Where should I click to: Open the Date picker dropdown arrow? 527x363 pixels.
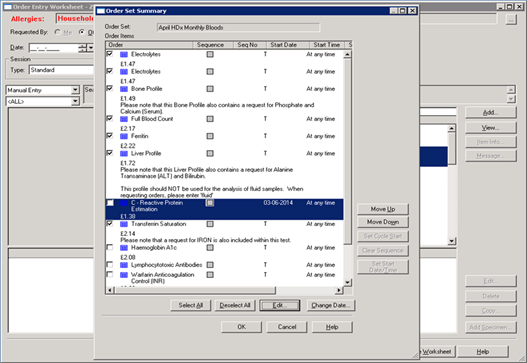coord(90,48)
